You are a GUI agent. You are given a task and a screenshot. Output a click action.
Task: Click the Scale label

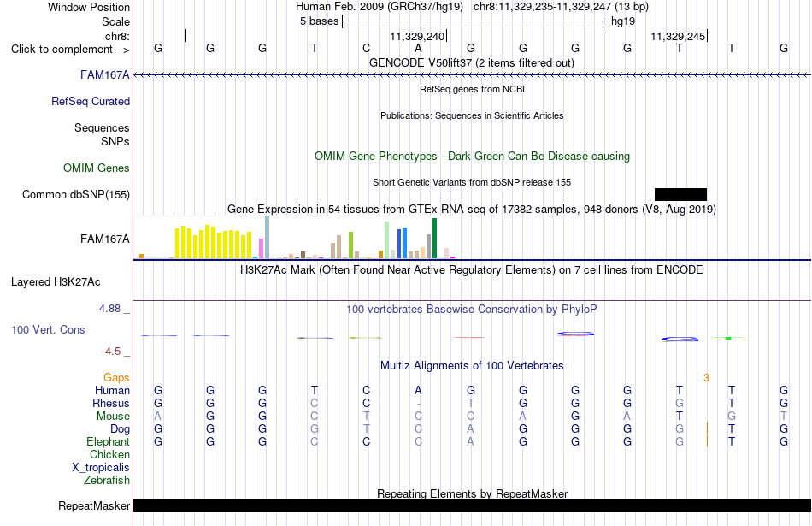point(115,22)
